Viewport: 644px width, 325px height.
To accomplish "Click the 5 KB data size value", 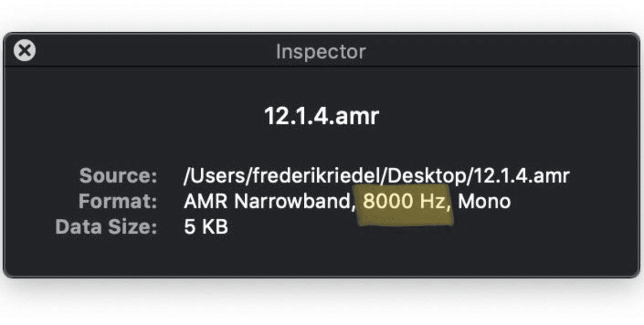I will (206, 227).
